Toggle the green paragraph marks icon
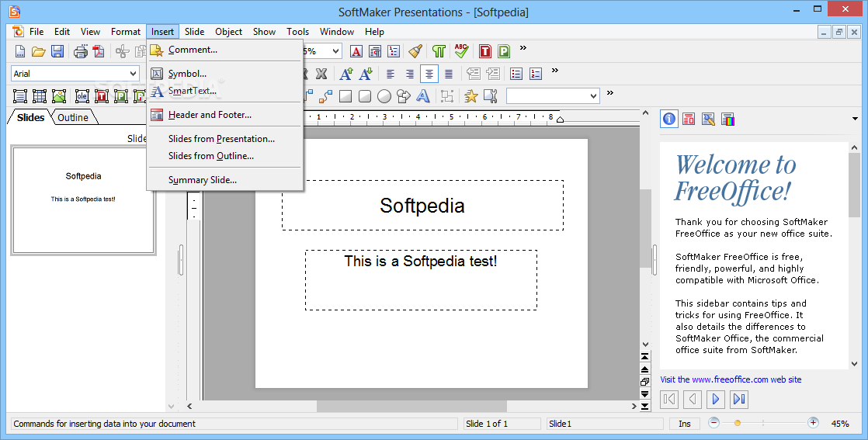 click(439, 51)
